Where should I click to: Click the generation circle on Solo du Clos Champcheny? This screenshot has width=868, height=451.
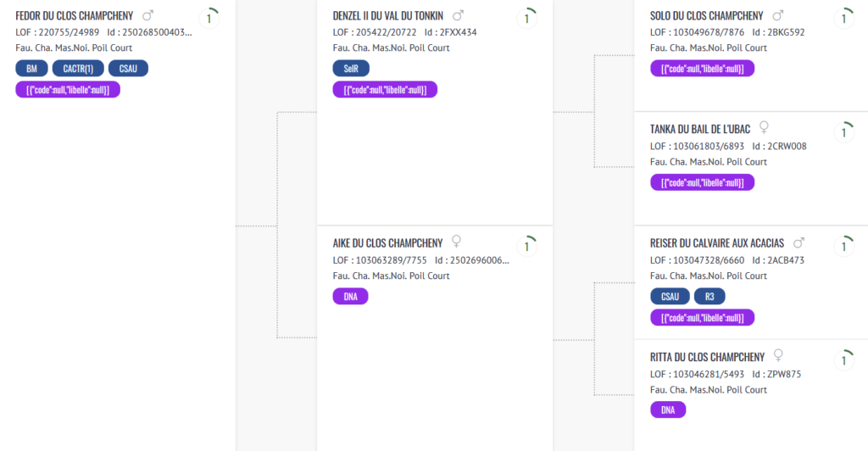[844, 19]
